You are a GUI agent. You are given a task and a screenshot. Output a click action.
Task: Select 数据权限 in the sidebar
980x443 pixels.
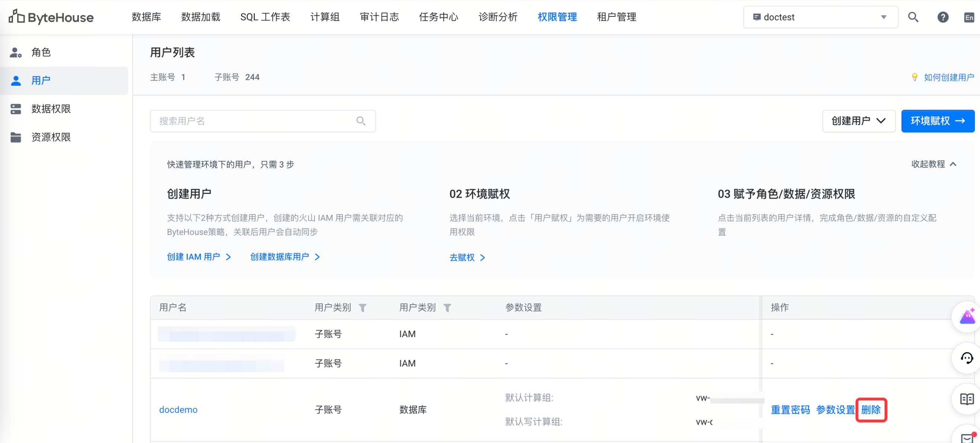coord(51,109)
